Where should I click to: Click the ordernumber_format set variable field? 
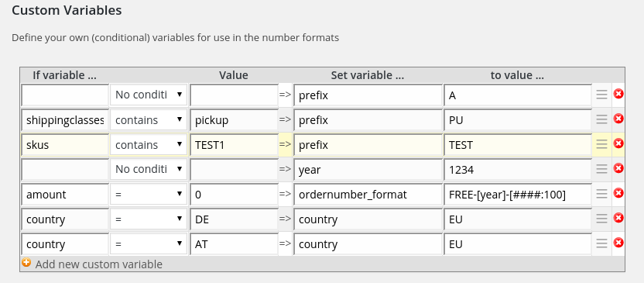tap(368, 194)
